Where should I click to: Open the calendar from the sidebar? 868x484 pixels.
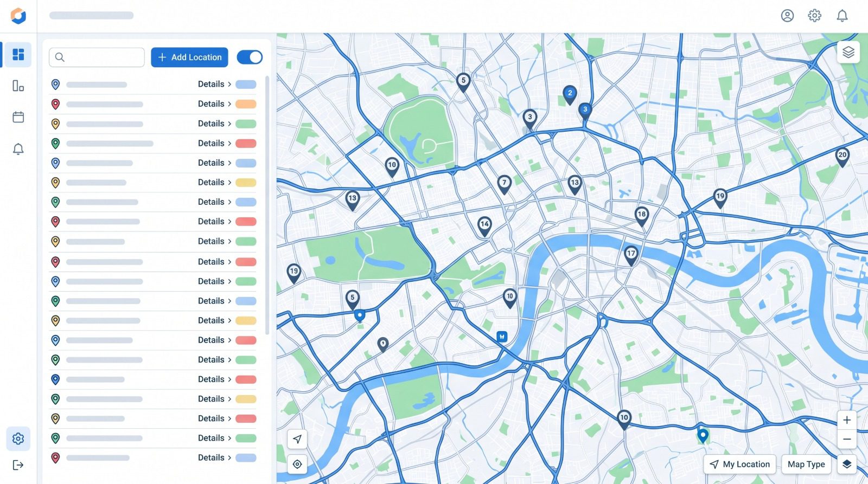(18, 117)
